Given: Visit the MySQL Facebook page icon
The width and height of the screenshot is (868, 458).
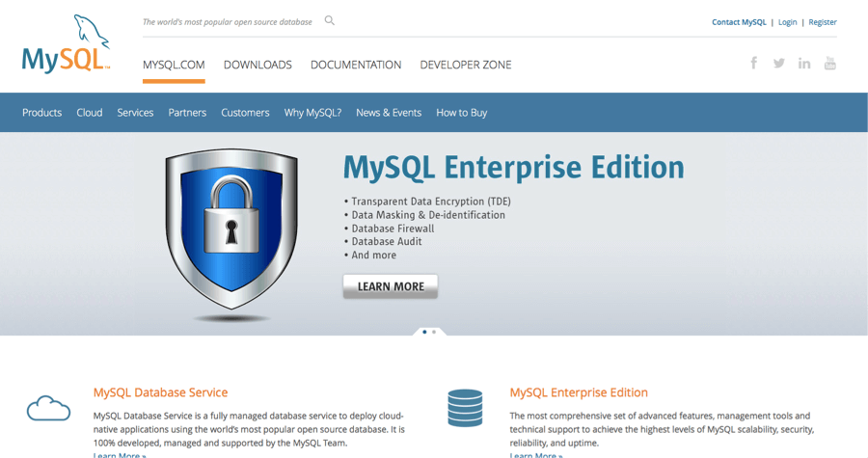Looking at the screenshot, I should coord(754,63).
